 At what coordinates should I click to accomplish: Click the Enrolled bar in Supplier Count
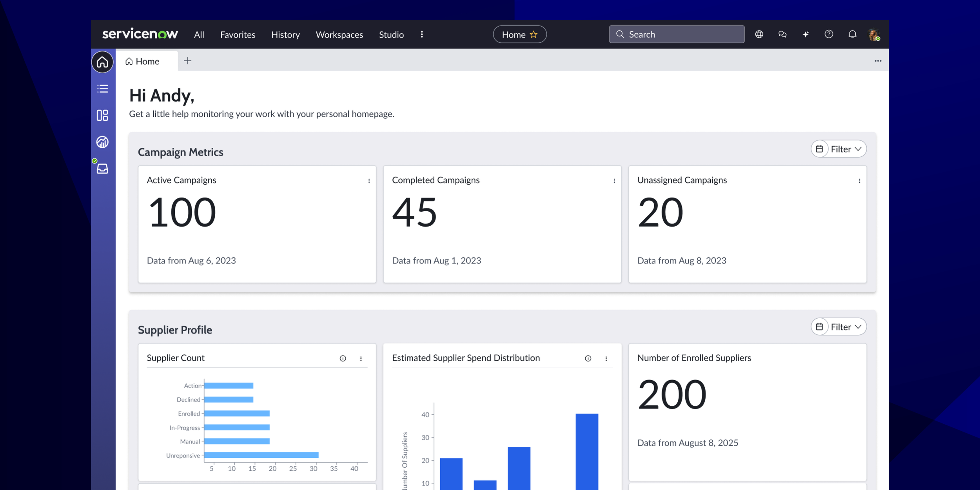tap(237, 414)
